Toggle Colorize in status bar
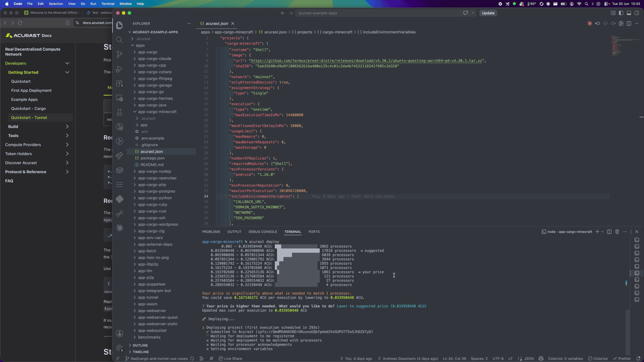 pos(598,358)
